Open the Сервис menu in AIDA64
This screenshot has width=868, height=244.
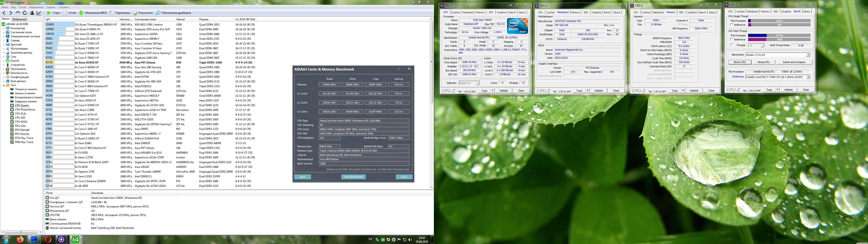pos(51,7)
